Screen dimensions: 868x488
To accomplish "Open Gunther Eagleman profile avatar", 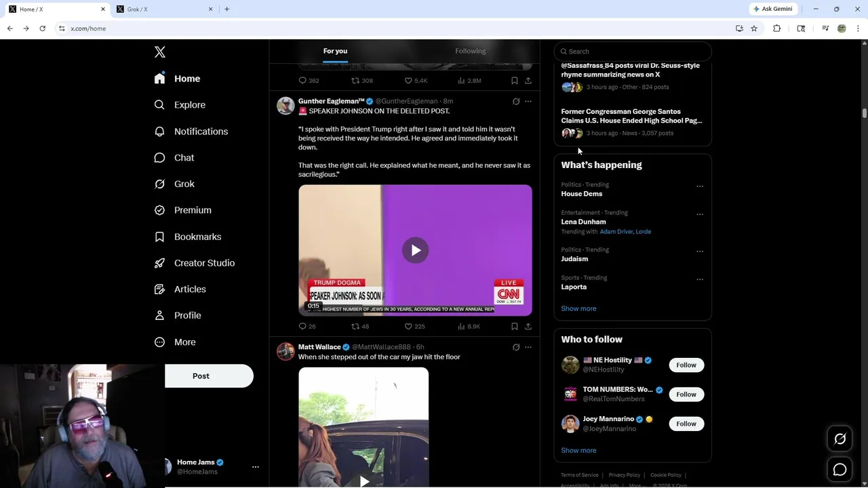I will 285,106.
